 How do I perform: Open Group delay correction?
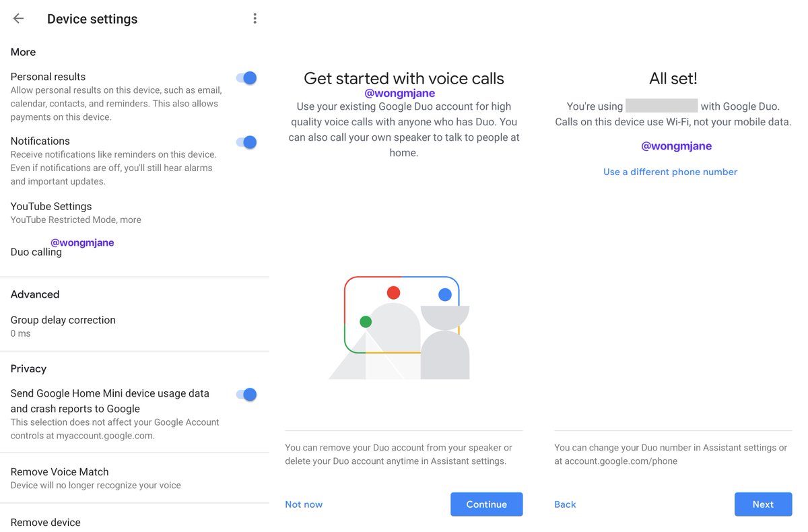(135, 326)
